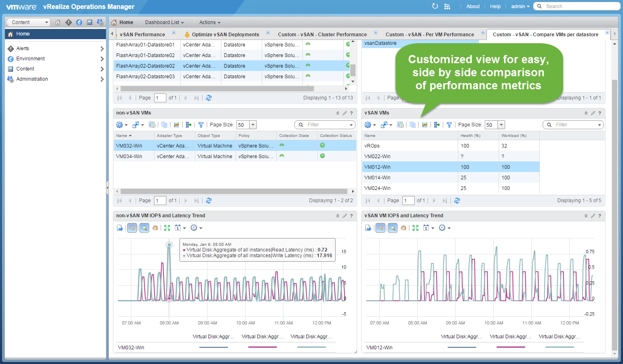Click the Alerts icon in left toolbar

pos(68,22)
